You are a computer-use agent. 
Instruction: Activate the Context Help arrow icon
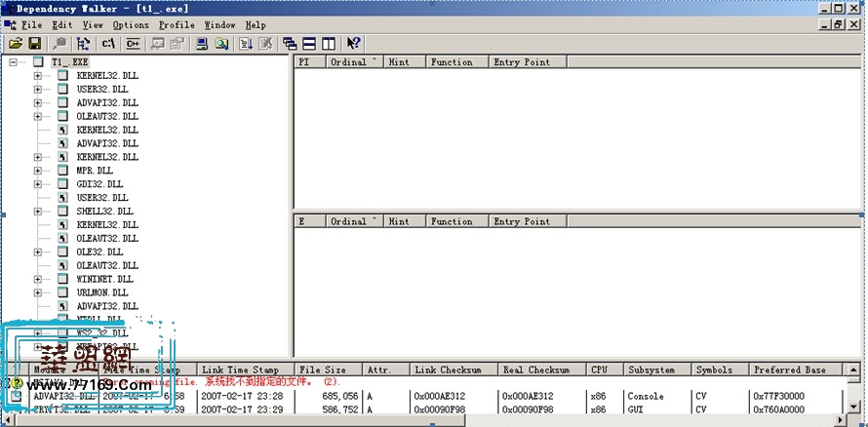coord(353,43)
